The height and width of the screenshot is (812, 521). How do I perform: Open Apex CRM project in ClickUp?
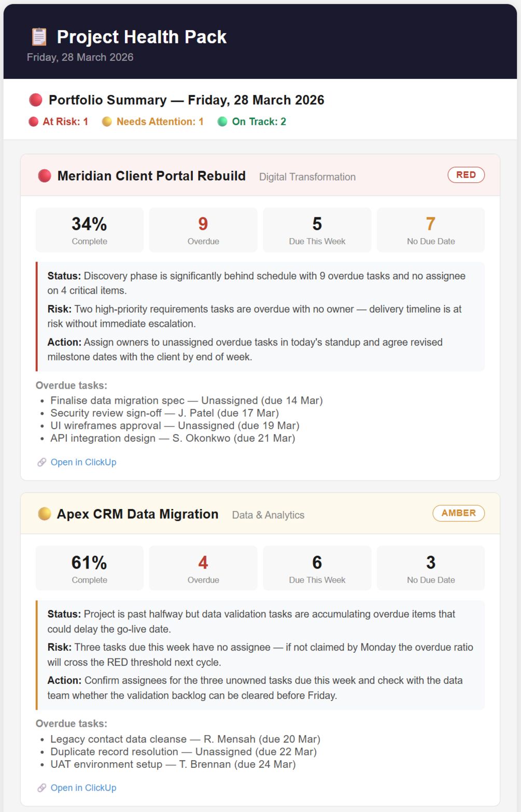(x=83, y=788)
